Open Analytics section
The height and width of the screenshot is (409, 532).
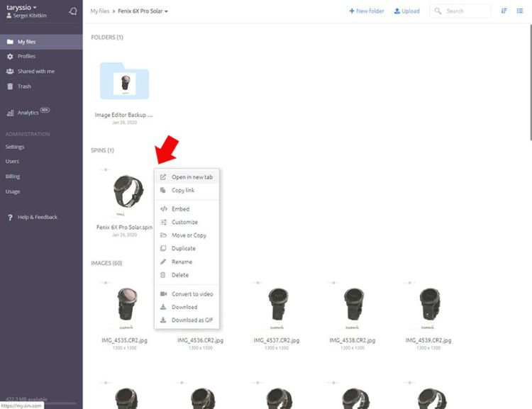click(x=28, y=113)
